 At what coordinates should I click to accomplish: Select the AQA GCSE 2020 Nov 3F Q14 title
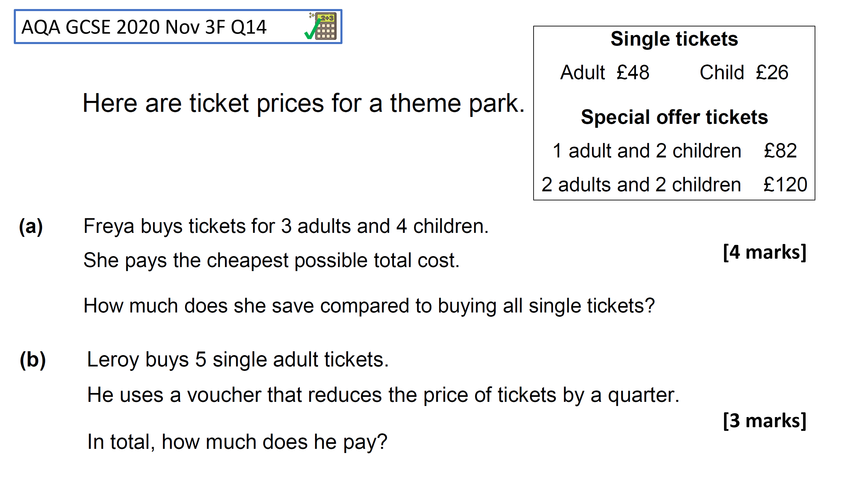(x=144, y=27)
